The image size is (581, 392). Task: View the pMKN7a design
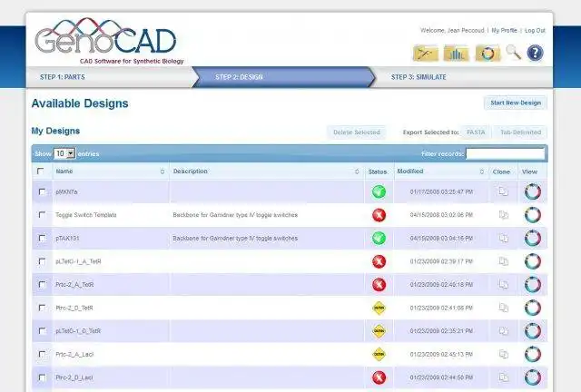[533, 191]
